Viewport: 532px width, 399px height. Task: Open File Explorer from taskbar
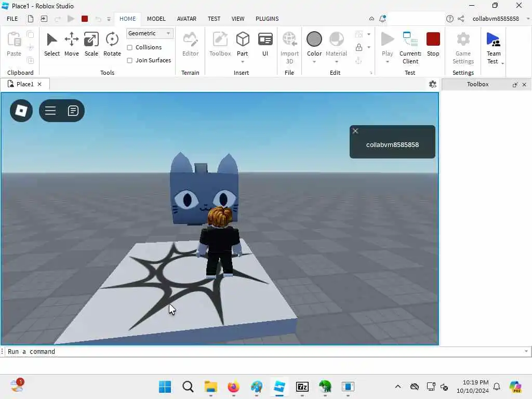coord(211,387)
